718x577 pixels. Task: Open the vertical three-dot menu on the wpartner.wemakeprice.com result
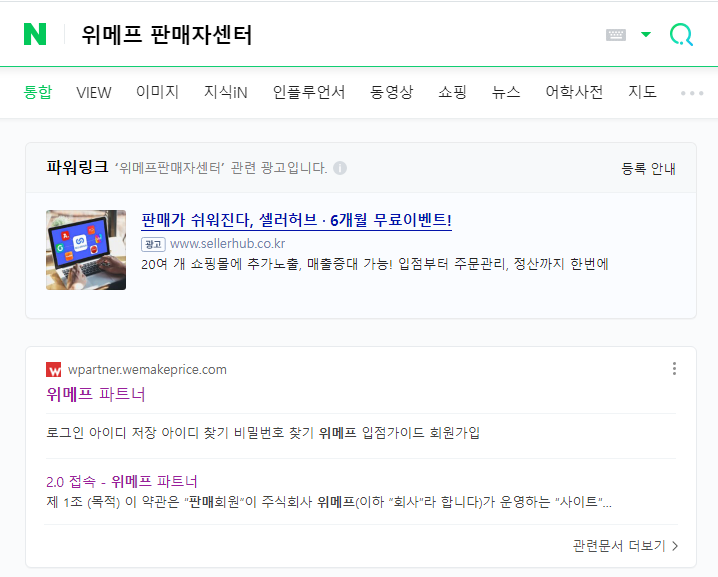click(x=674, y=369)
